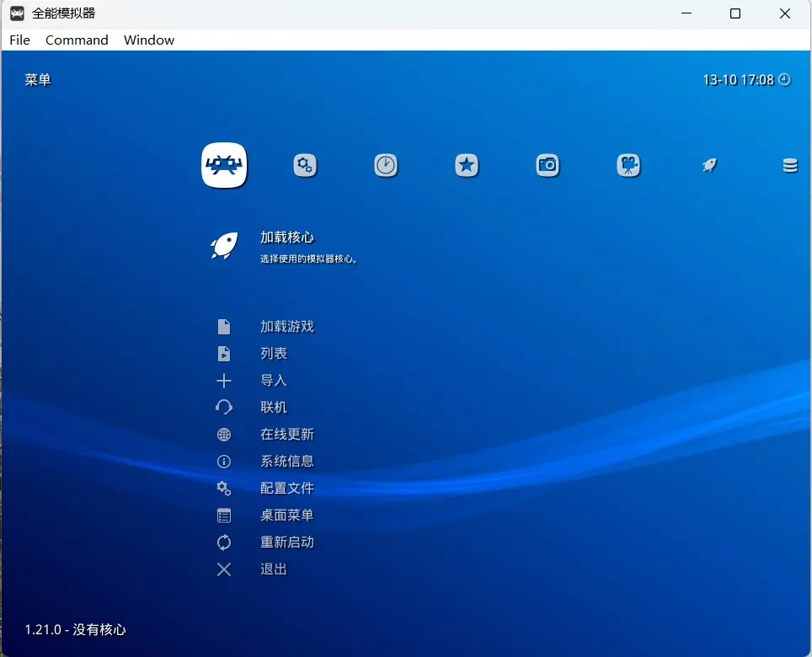Image resolution: width=812 pixels, height=657 pixels.
Task: Open the 联机 netplay entry
Action: pyautogui.click(x=274, y=408)
